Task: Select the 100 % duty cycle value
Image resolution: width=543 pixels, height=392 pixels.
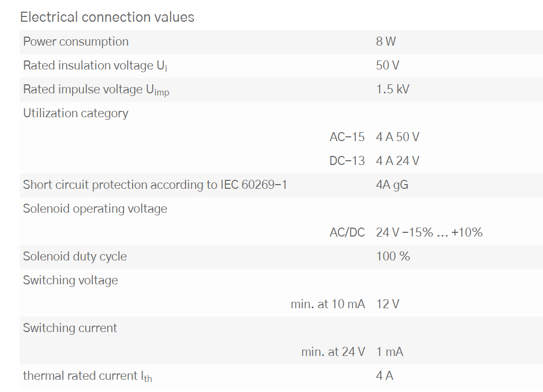Action: coord(392,256)
